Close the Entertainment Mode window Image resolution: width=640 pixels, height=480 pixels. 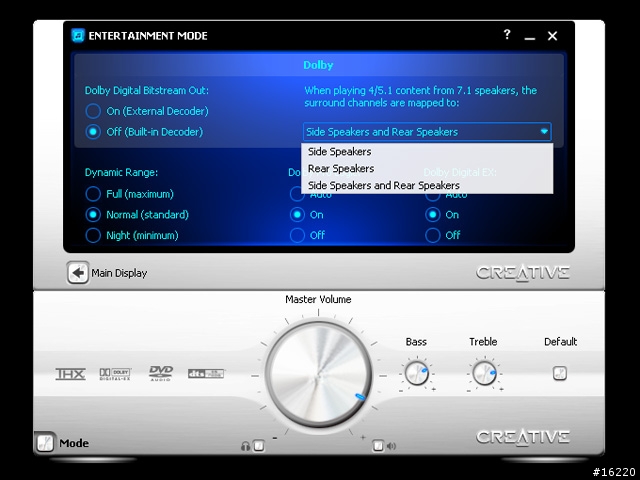click(552, 36)
